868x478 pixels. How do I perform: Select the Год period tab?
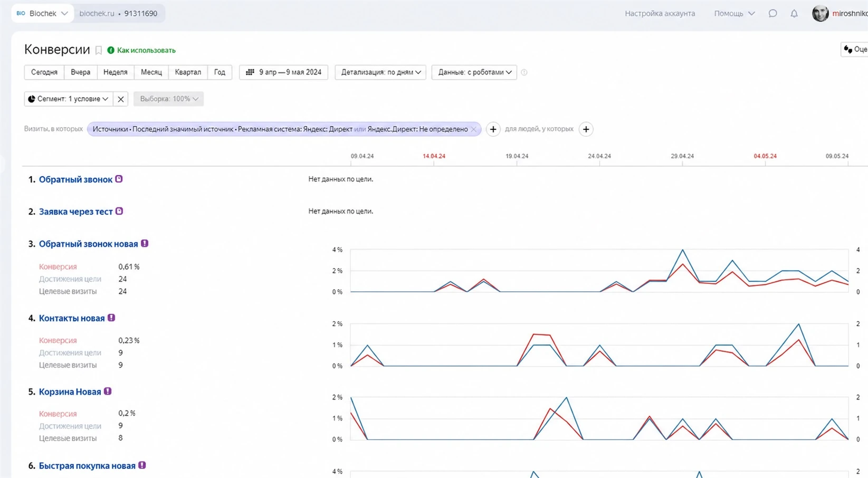220,72
